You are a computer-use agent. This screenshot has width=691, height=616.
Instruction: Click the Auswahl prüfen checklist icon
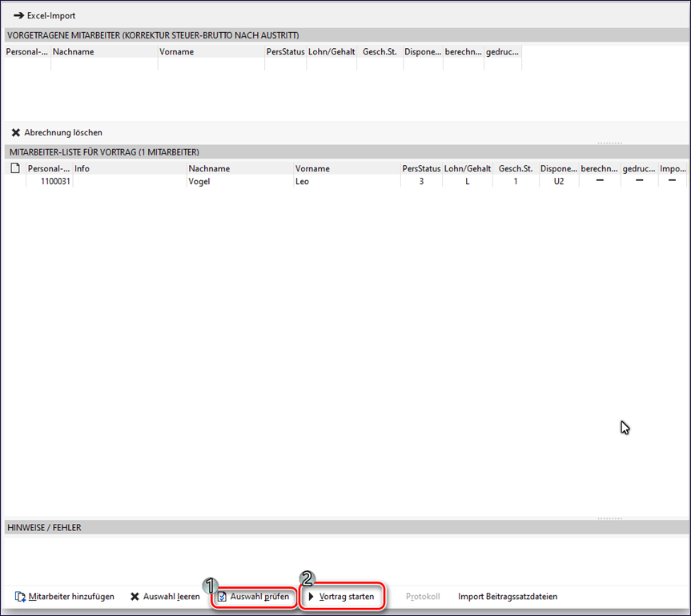pos(222,597)
